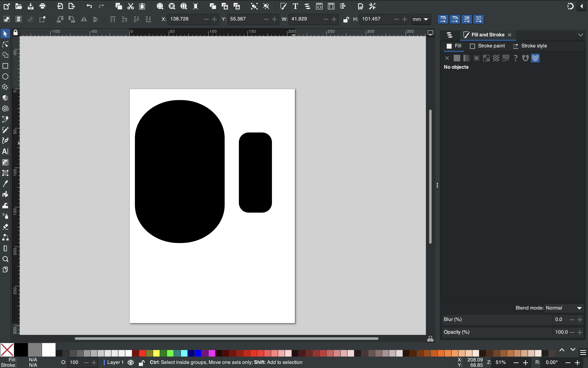
Task: Pick the black color swatch
Action: point(21,350)
